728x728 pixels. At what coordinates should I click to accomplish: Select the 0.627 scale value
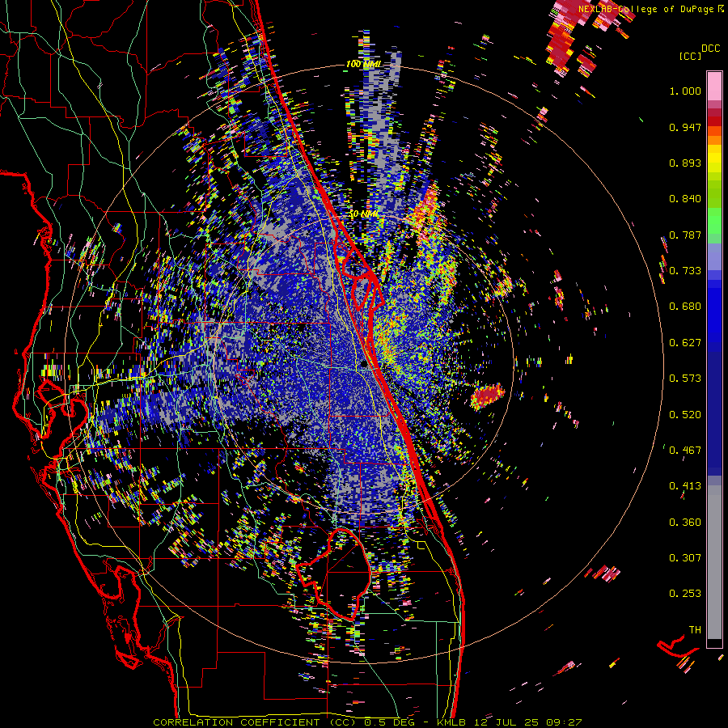click(685, 343)
